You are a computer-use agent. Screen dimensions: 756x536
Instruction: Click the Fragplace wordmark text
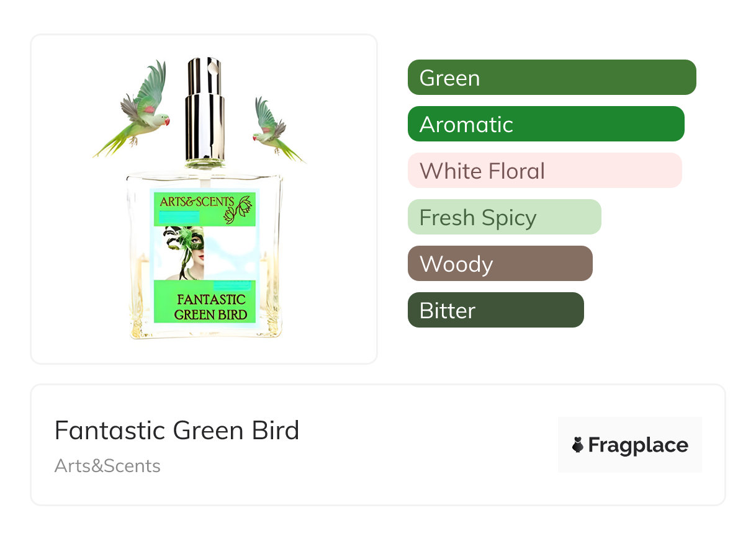coord(638,445)
